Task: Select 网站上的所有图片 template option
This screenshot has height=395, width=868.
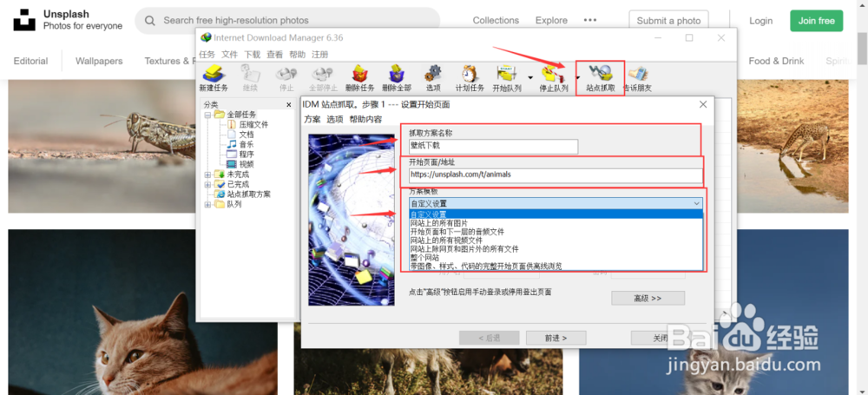Action: pyautogui.click(x=556, y=223)
